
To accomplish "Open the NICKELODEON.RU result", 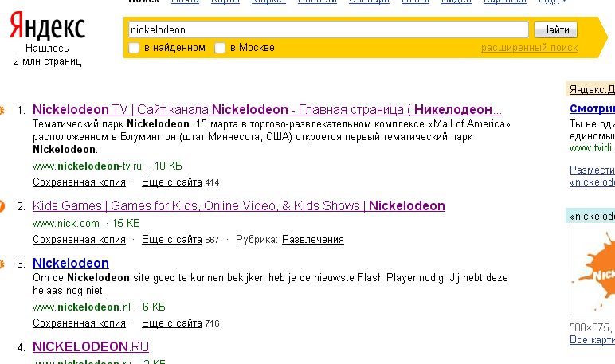I will click(x=91, y=346).
